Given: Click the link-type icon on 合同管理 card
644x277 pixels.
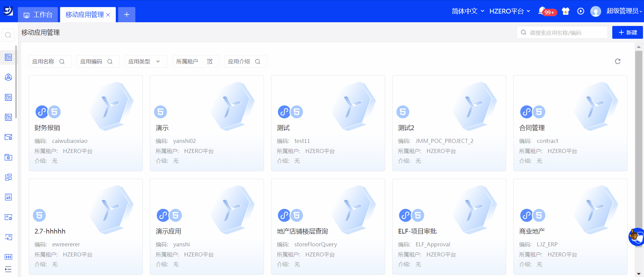Looking at the screenshot, I should click(x=527, y=112).
